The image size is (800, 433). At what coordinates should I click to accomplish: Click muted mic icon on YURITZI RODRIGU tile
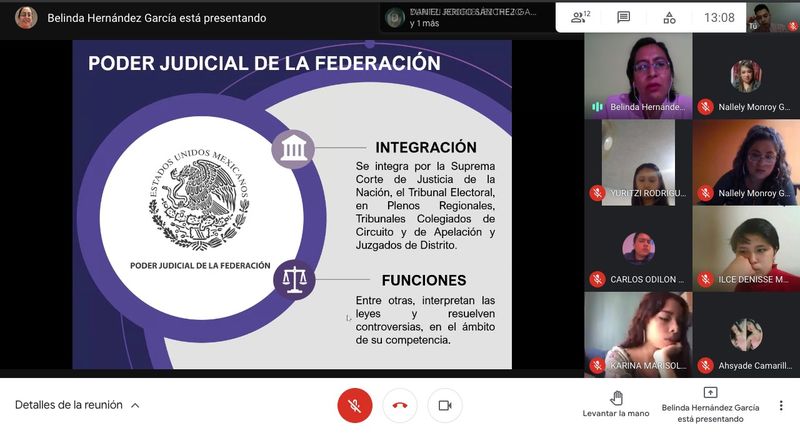point(597,193)
